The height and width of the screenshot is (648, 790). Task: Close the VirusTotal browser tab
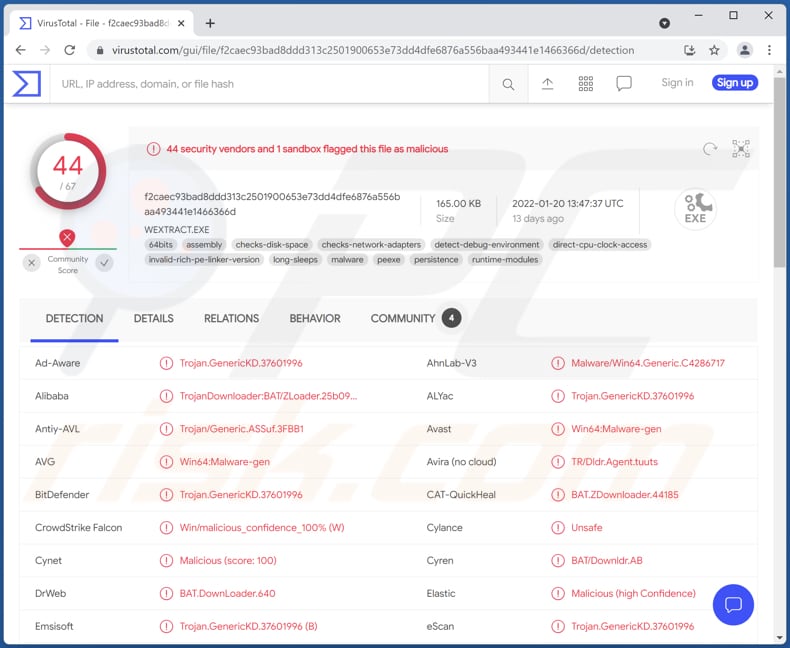point(181,23)
